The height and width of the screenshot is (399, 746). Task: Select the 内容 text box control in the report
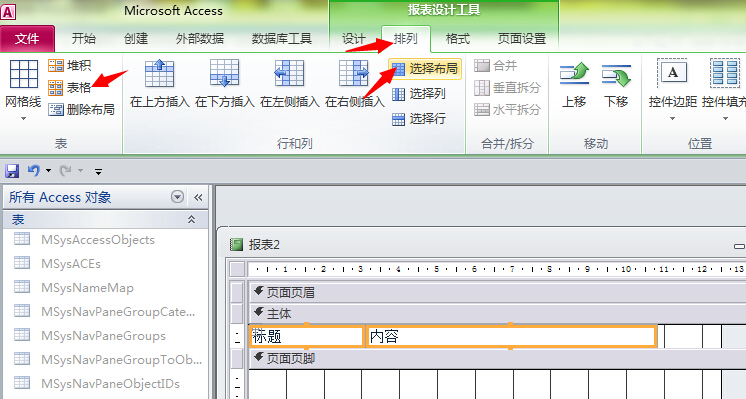click(x=511, y=337)
